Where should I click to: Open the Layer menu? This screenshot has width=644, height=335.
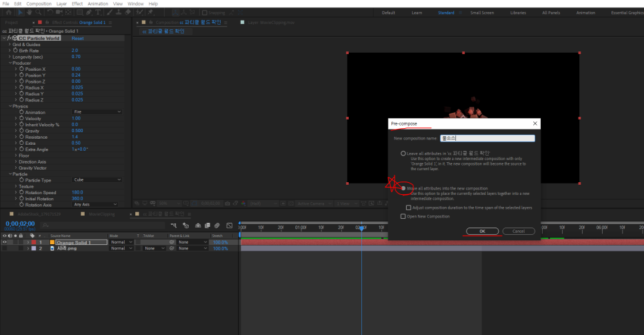61,4
